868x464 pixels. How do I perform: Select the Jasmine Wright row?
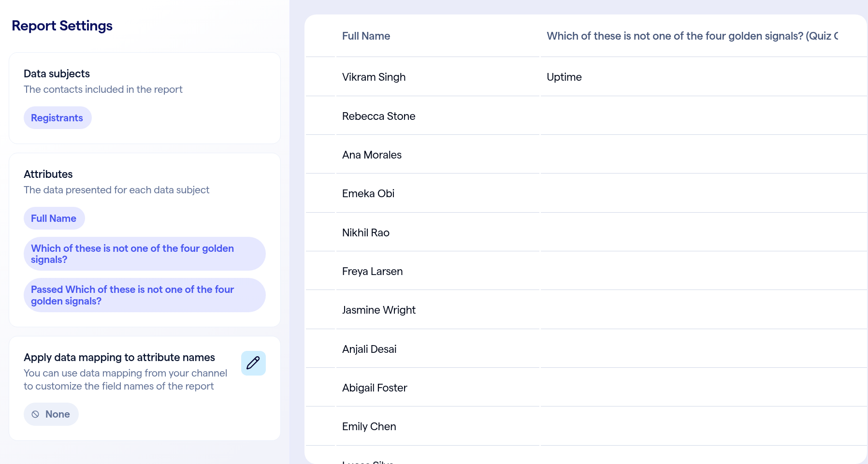[x=586, y=310]
